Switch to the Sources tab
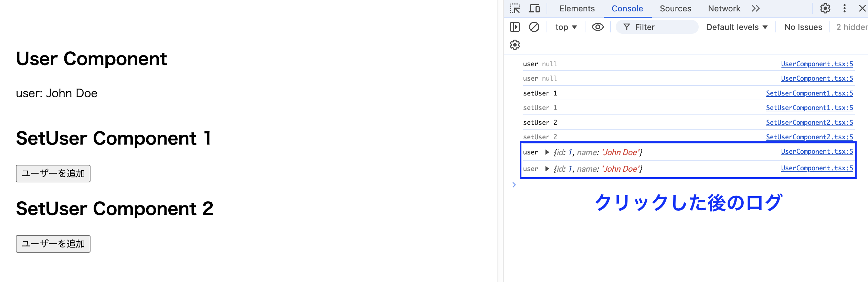This screenshot has width=868, height=282. tap(675, 9)
